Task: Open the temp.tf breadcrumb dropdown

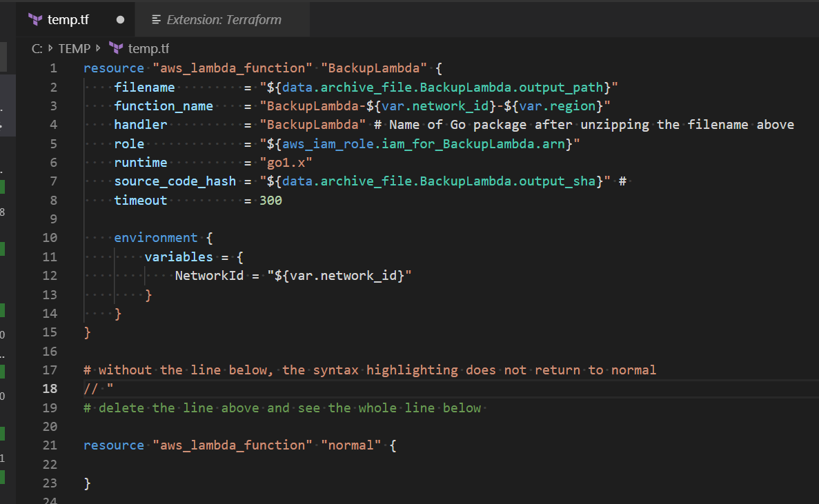Action: coord(148,48)
